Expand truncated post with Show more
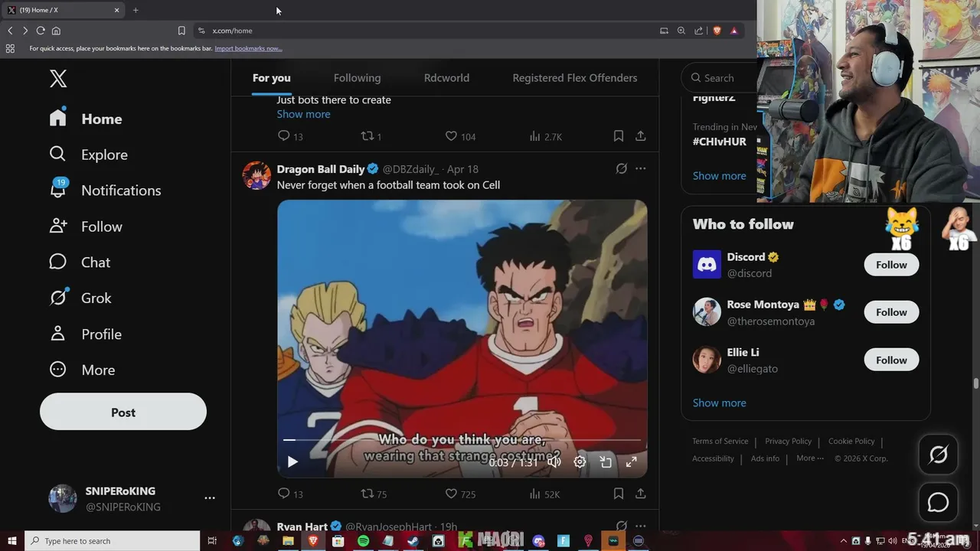This screenshot has width=980, height=551. [x=303, y=114]
